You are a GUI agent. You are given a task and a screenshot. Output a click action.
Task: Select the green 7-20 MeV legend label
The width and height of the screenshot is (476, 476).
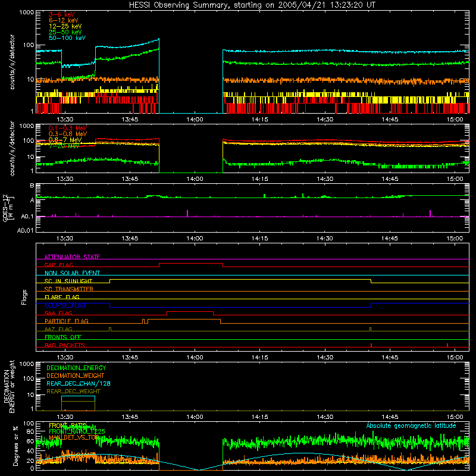coord(64,146)
